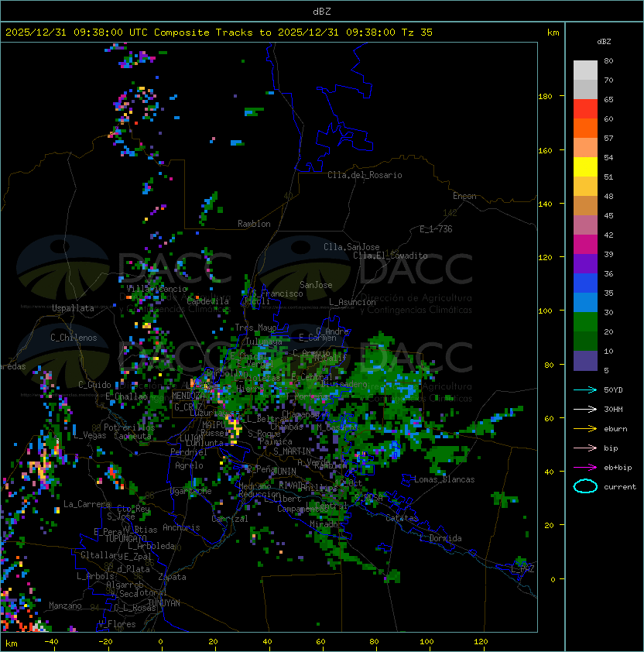Viewport: 644px width, 652px height.
Task: Click the L_Dormida map label
Action: [x=440, y=538]
